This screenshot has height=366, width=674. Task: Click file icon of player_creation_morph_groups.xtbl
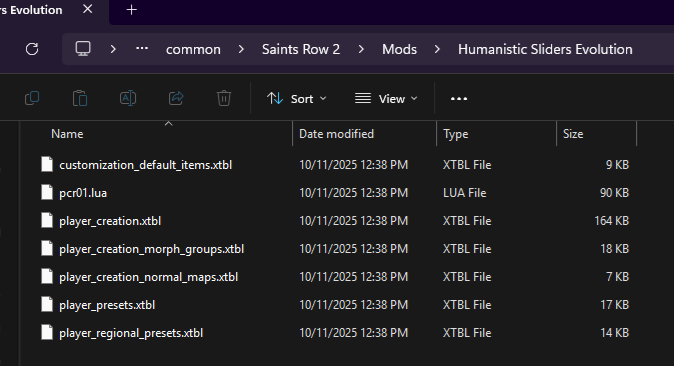47,248
